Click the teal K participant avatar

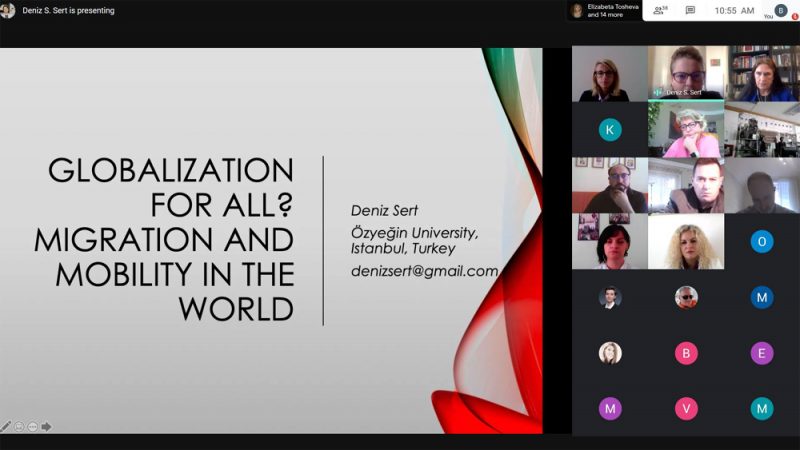pyautogui.click(x=610, y=130)
